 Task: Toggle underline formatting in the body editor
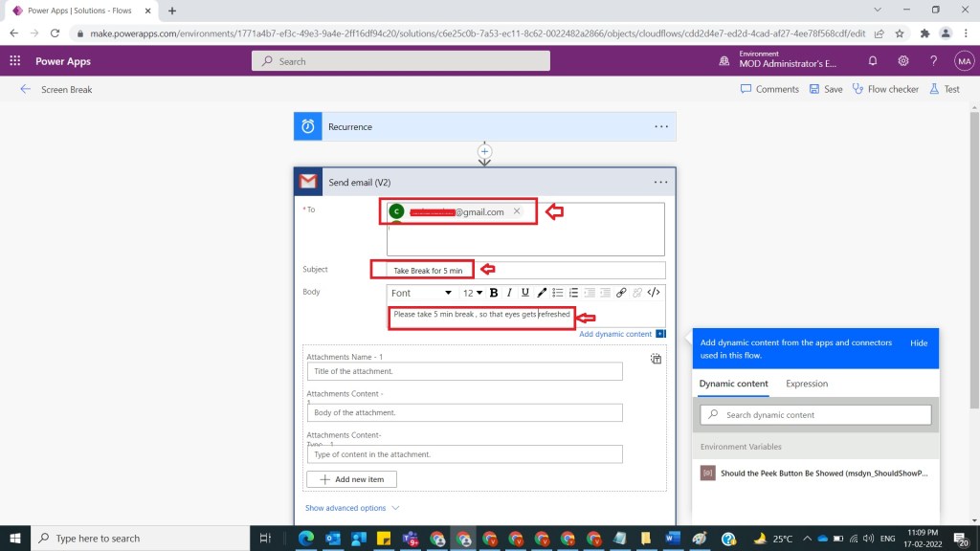pyautogui.click(x=525, y=293)
